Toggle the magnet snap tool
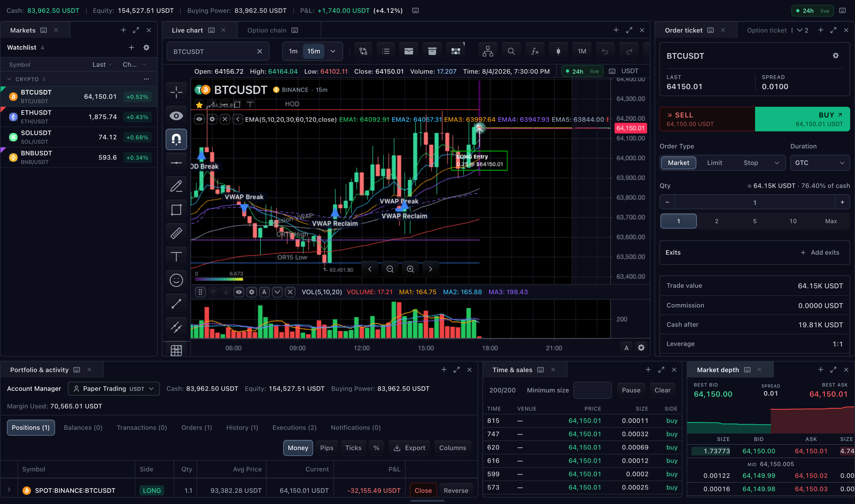 coord(176,139)
